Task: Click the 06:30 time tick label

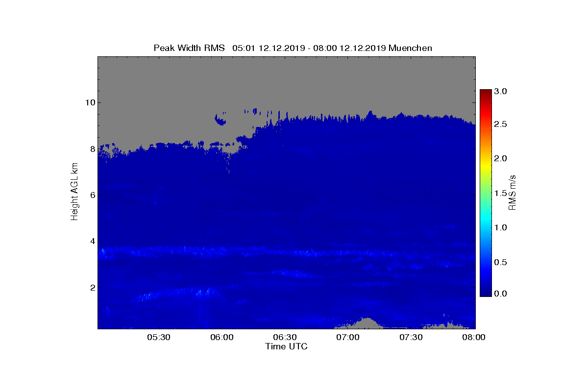Action: (285, 337)
